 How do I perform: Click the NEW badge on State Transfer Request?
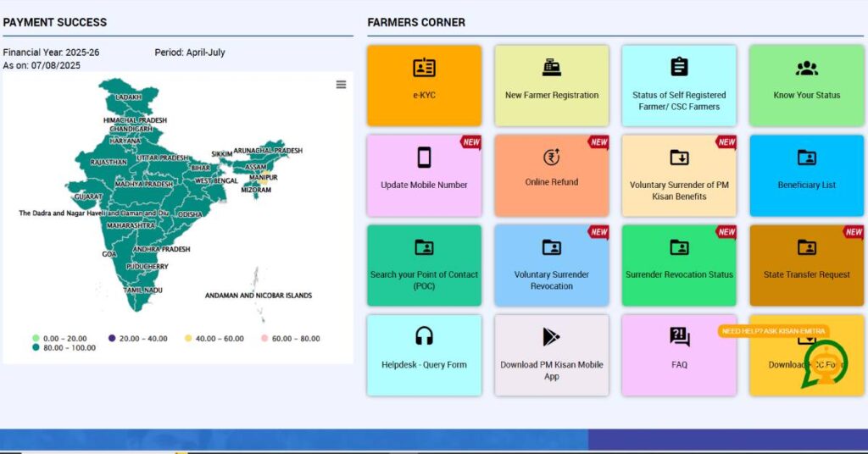854,232
